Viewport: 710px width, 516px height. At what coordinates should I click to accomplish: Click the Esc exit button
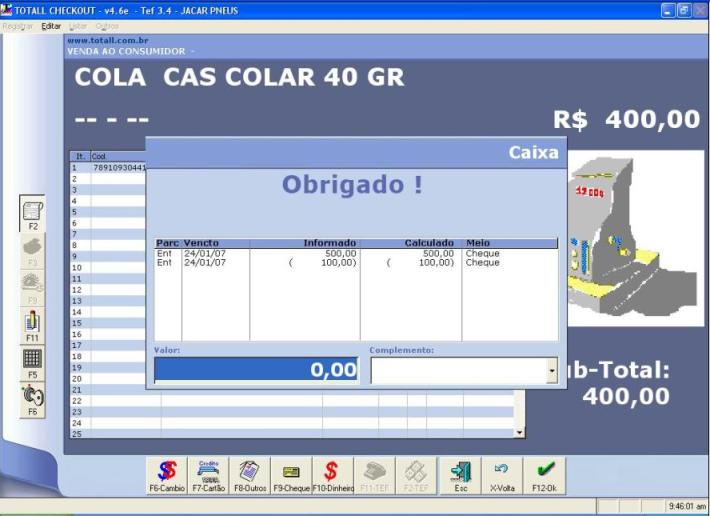(x=461, y=476)
